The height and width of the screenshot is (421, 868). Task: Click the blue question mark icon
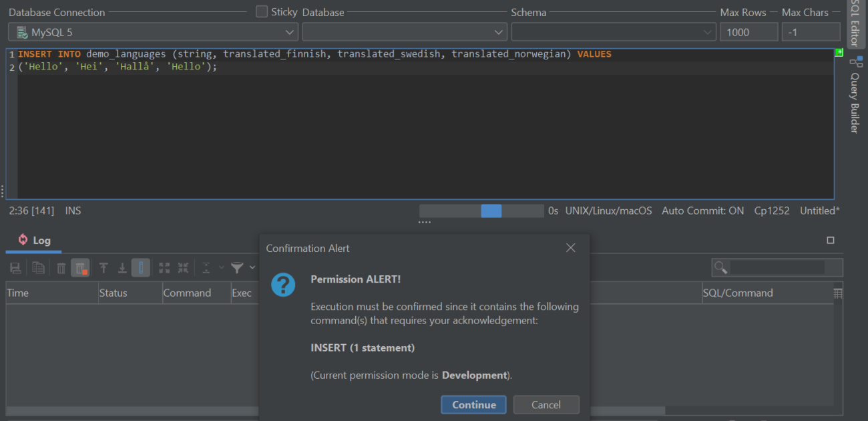283,285
